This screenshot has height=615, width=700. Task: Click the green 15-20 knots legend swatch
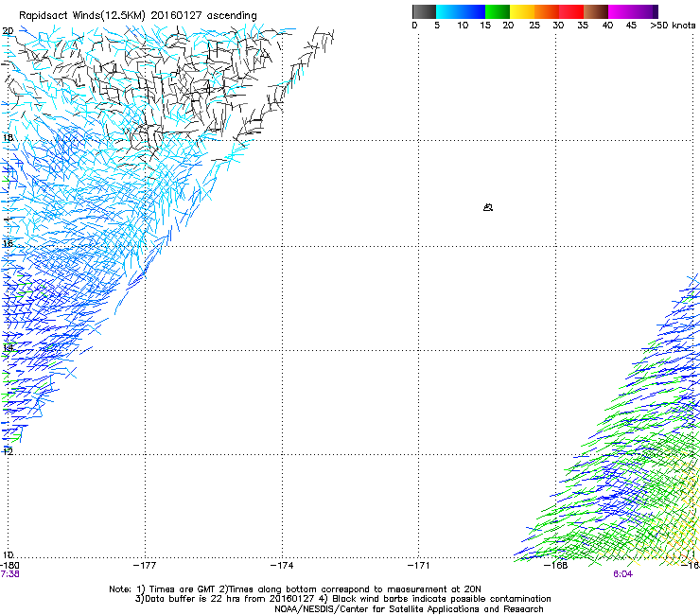[498, 11]
